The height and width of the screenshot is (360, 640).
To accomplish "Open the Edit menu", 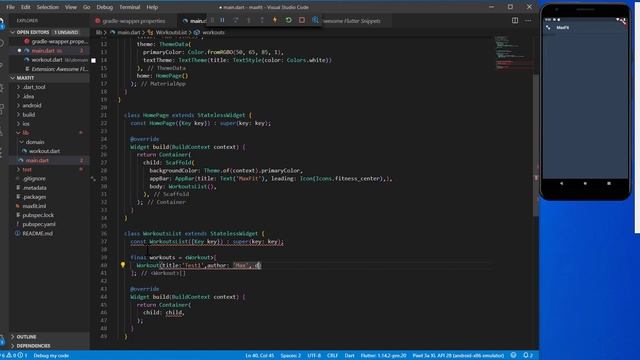I will coord(25,7).
